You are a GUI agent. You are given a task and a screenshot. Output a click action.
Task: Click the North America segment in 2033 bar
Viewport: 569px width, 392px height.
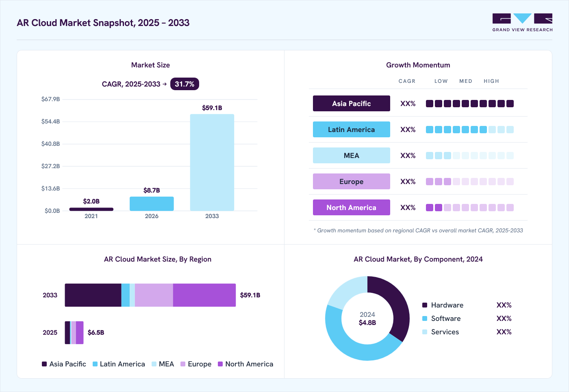pyautogui.click(x=204, y=295)
